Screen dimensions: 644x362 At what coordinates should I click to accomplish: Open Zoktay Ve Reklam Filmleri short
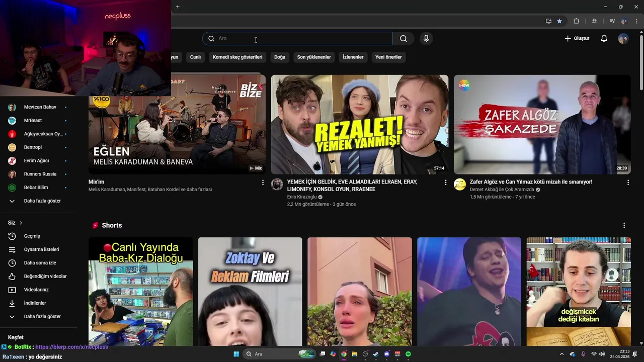click(x=250, y=292)
